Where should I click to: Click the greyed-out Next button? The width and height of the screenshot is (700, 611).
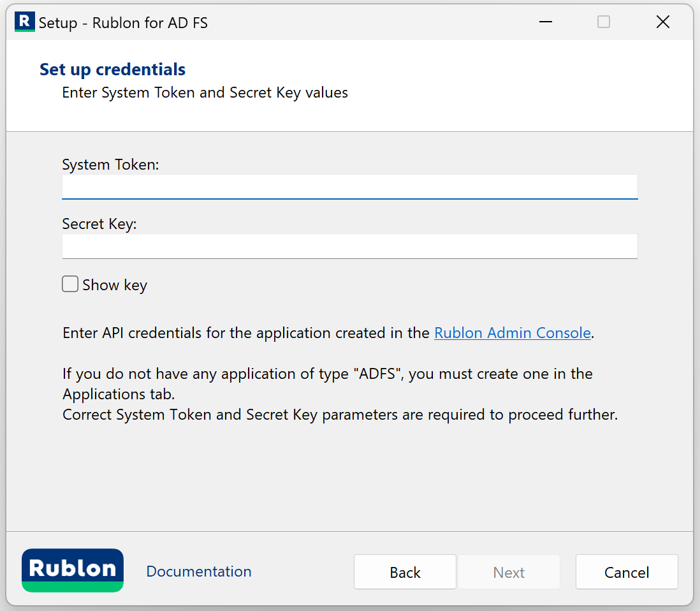tap(509, 572)
